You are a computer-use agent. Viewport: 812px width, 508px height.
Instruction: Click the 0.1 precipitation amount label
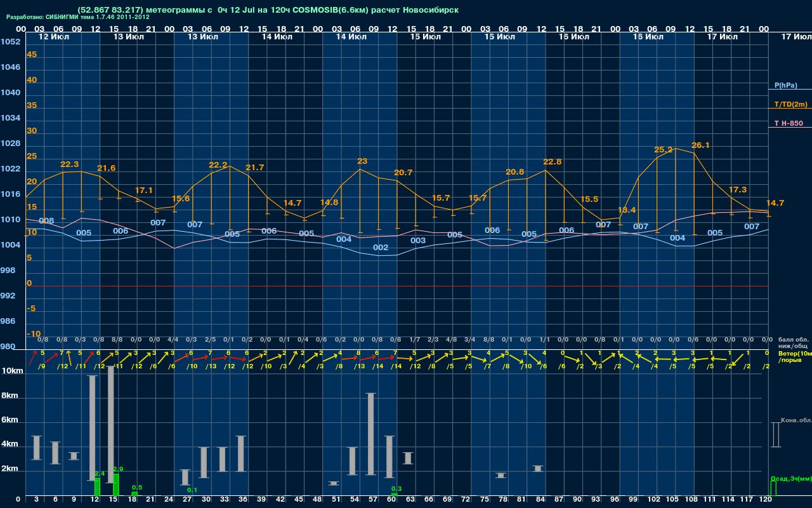coord(192,490)
